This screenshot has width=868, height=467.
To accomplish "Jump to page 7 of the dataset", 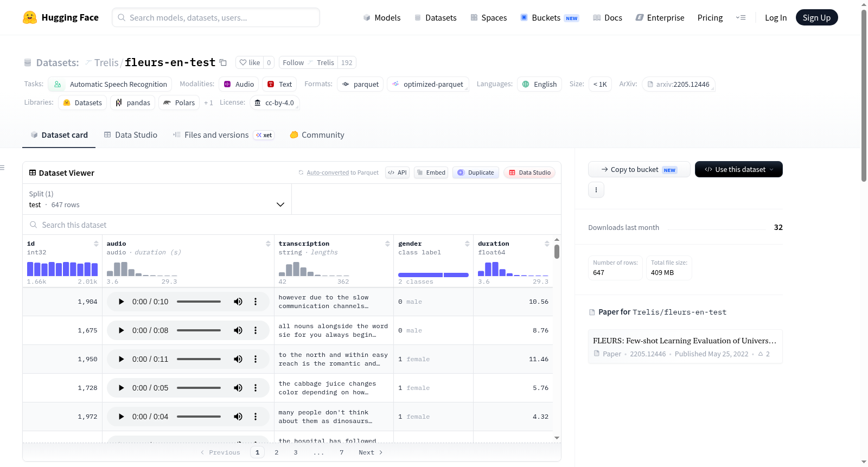I will [x=342, y=452].
